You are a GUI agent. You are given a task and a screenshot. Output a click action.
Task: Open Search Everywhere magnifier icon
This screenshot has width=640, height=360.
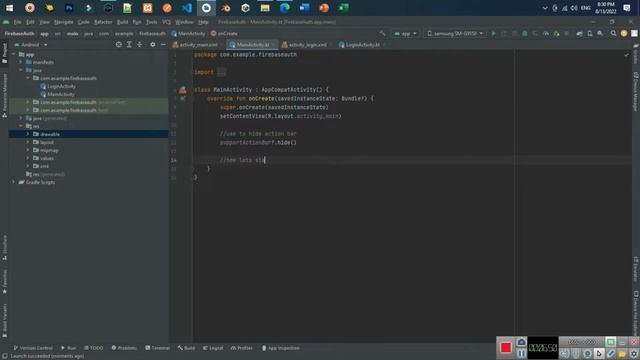(613, 33)
